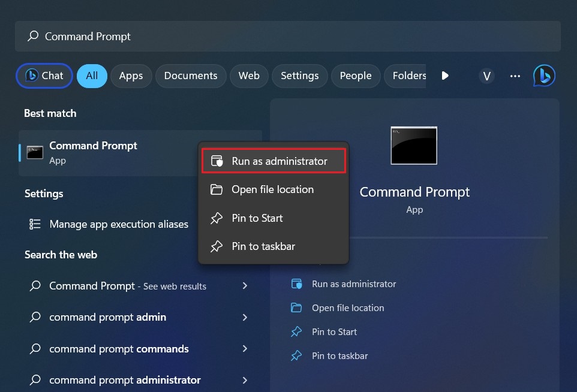The height and width of the screenshot is (392, 577).
Task: Switch to the Folders filter tab
Action: 405,76
